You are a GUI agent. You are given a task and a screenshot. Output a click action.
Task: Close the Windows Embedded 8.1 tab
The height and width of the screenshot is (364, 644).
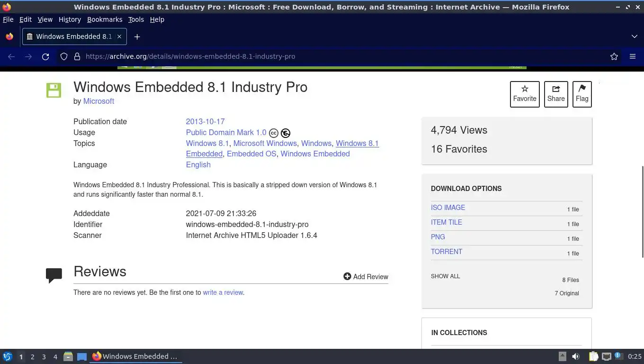(x=119, y=36)
